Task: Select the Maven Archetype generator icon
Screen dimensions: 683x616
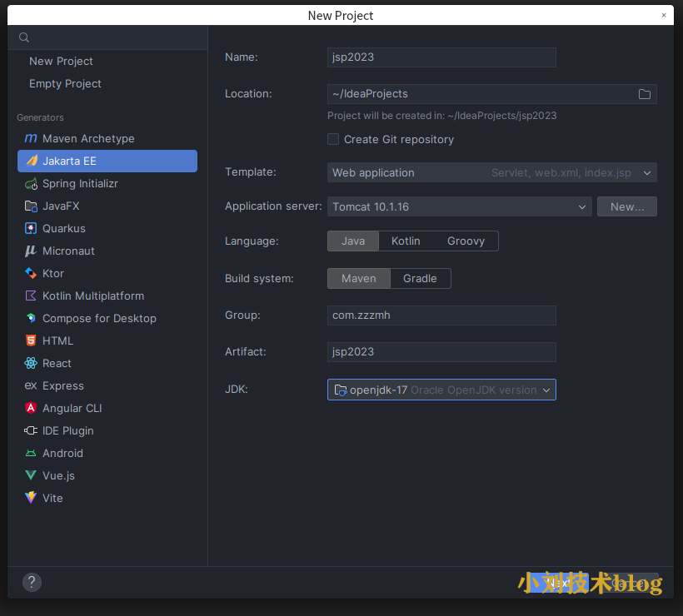Action: 31,138
